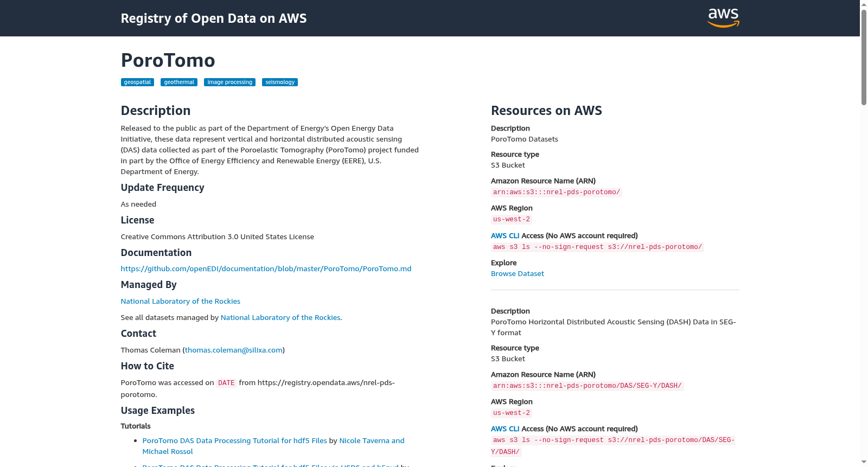Screen dimensions: 868x467
Task: Click the 'Thomas Coleman' contact name
Action: click(150, 350)
